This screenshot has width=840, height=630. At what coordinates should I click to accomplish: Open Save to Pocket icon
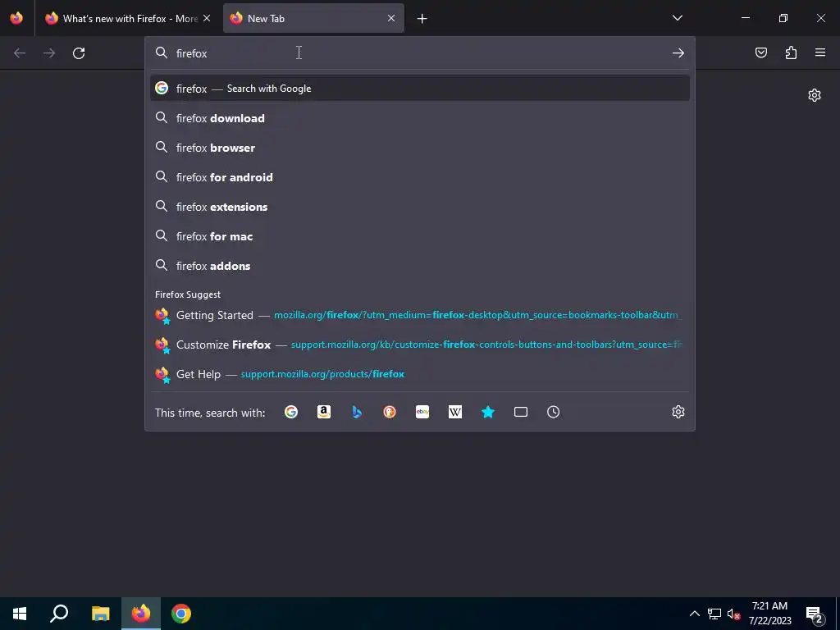(x=761, y=52)
